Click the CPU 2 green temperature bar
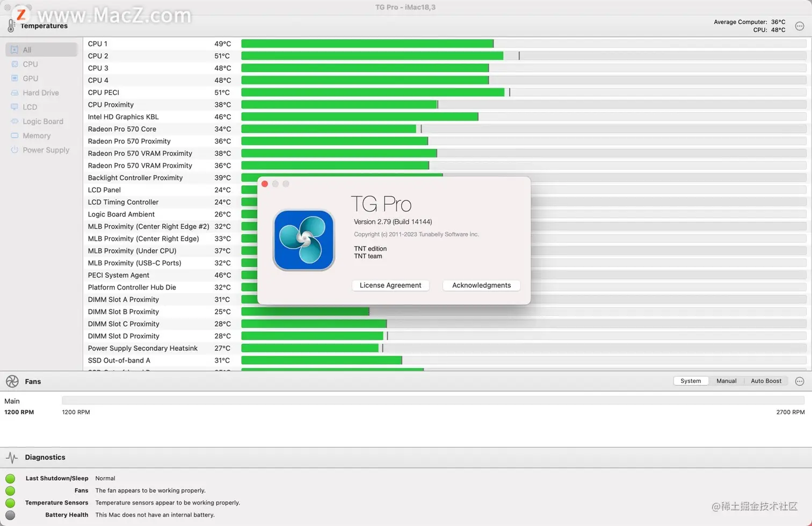The height and width of the screenshot is (526, 812). (x=372, y=56)
